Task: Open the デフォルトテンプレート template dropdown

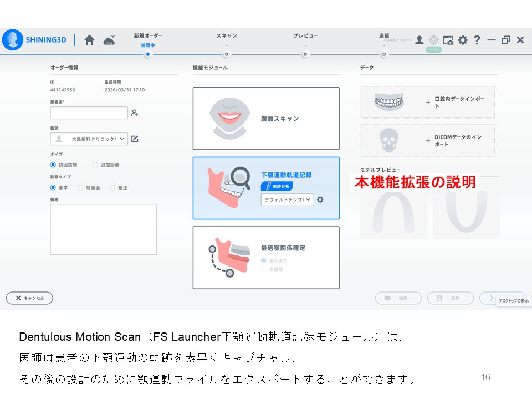Action: tap(287, 199)
